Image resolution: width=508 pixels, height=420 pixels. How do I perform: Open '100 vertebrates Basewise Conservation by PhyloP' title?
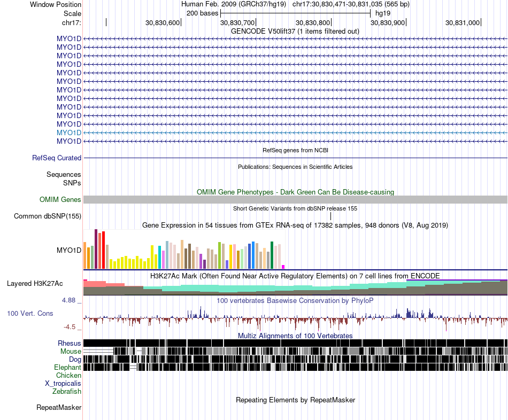[295, 300]
